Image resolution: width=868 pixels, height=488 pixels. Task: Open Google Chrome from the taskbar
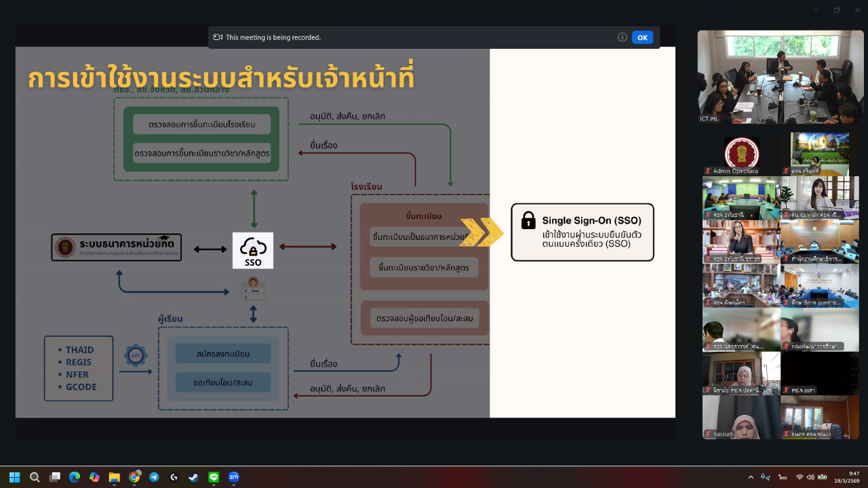134,477
